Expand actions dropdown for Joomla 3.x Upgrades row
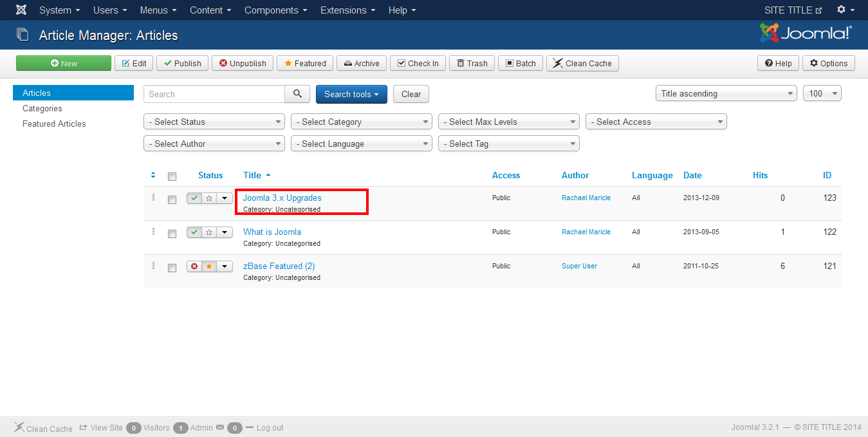This screenshot has width=868, height=437. (x=225, y=198)
